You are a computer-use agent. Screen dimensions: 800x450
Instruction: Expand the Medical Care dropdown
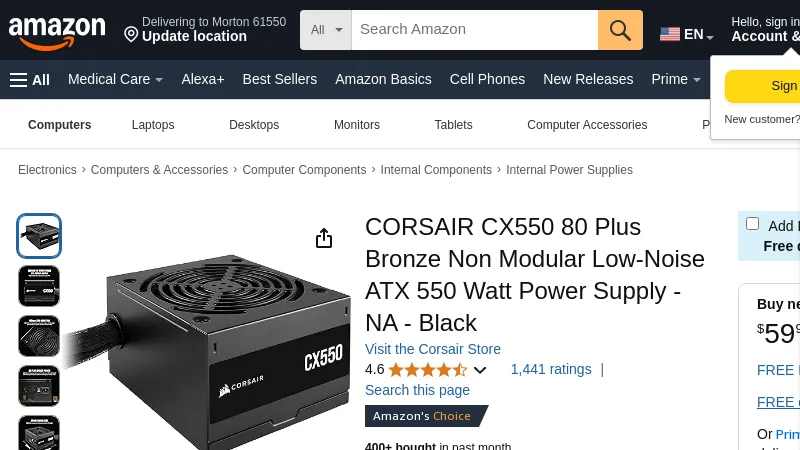115,79
